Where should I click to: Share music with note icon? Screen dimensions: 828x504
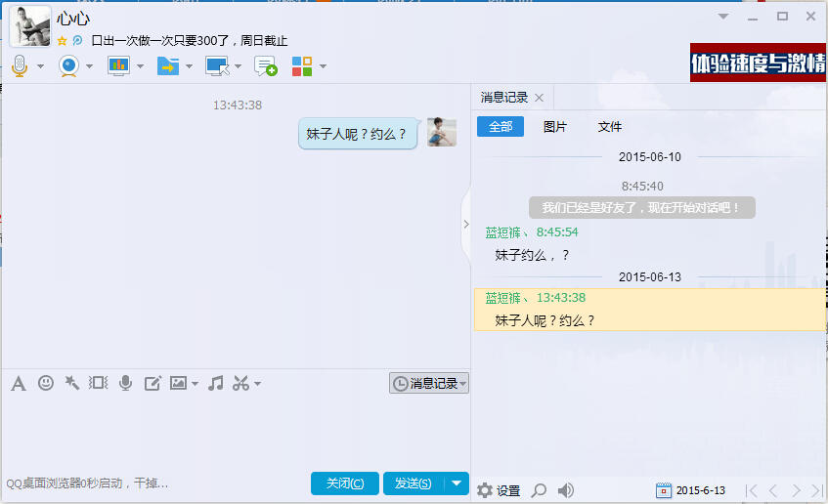215,383
